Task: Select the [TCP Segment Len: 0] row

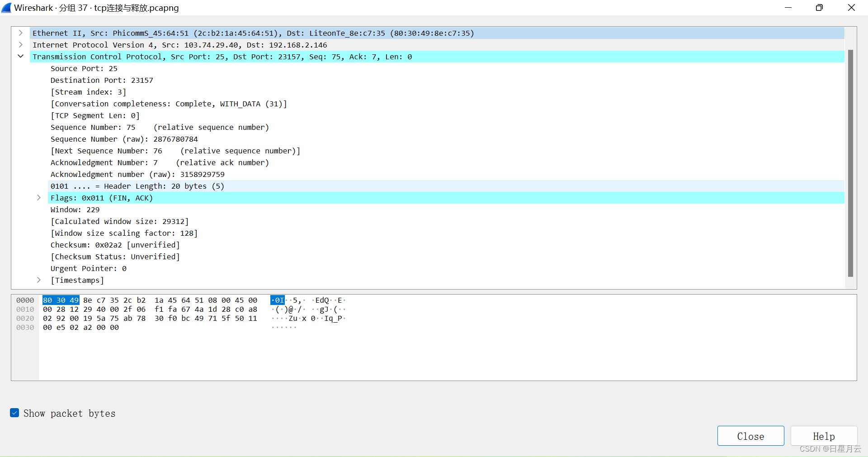Action: pos(446,115)
